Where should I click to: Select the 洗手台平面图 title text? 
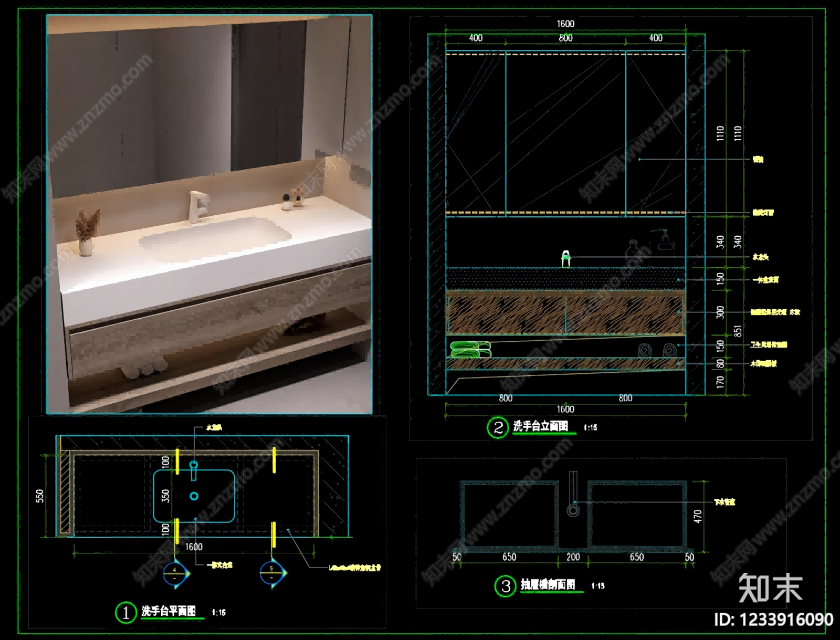click(169, 611)
